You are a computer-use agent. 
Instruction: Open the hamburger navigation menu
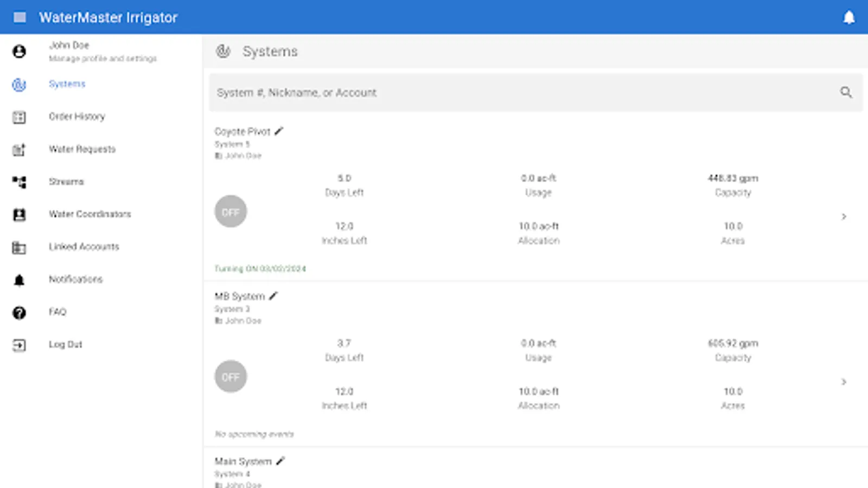[x=20, y=17]
